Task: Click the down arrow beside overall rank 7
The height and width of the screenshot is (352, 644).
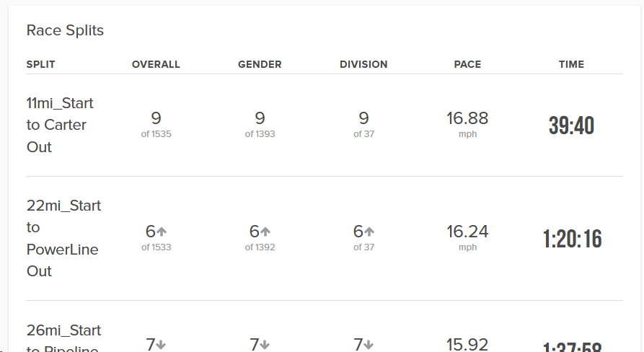Action: [161, 345]
